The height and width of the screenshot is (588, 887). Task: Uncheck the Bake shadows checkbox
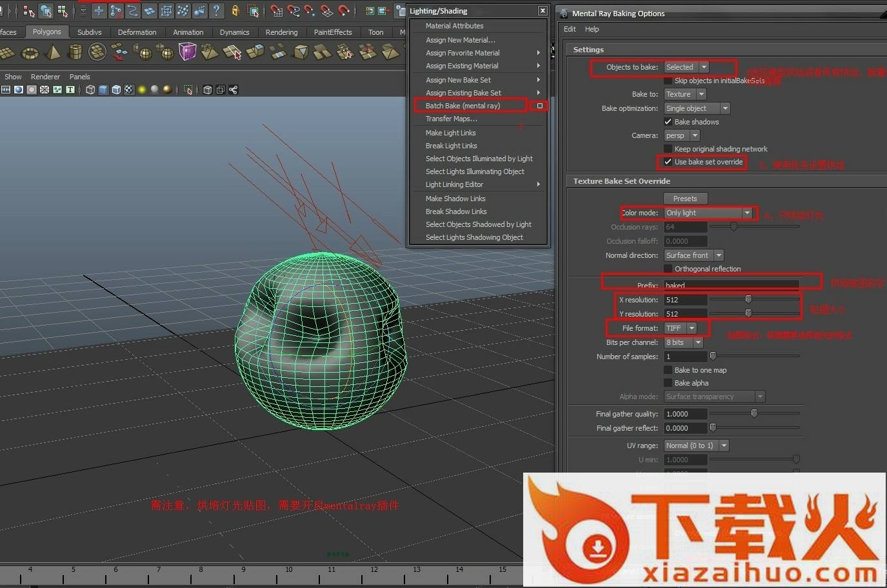668,122
